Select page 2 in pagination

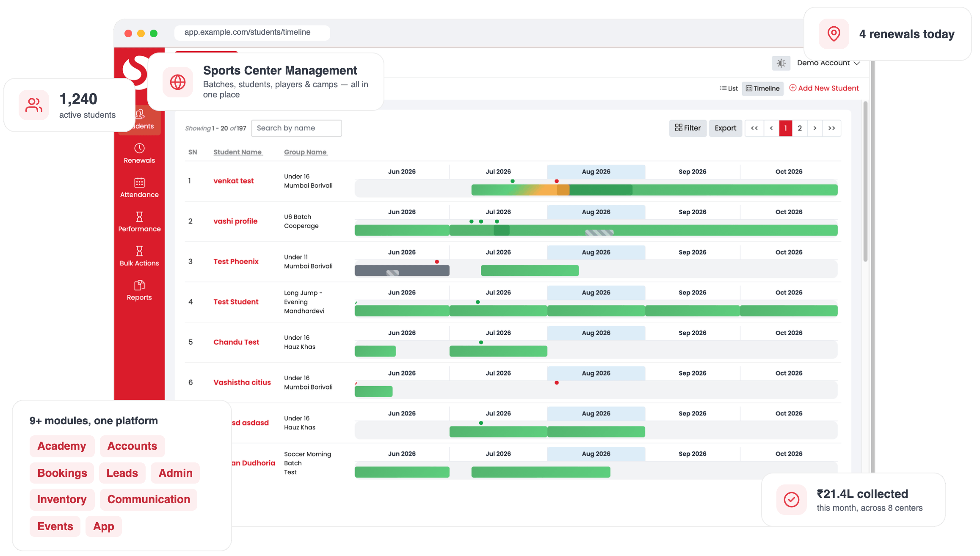pos(800,128)
